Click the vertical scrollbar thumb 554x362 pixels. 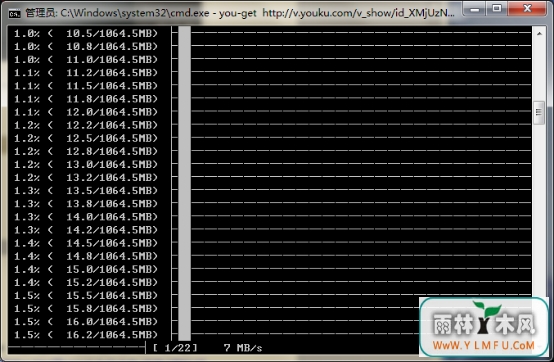click(x=539, y=112)
